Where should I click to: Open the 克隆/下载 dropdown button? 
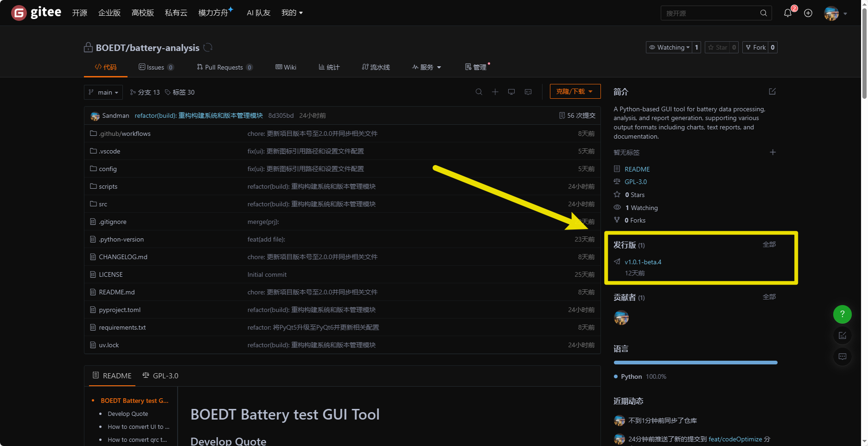pyautogui.click(x=575, y=91)
